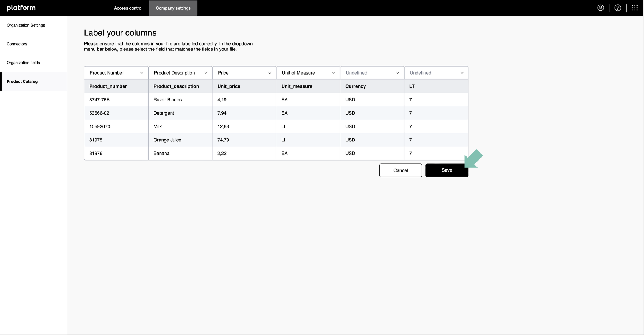The image size is (644, 335).
Task: Click the Cancel button
Action: point(401,170)
